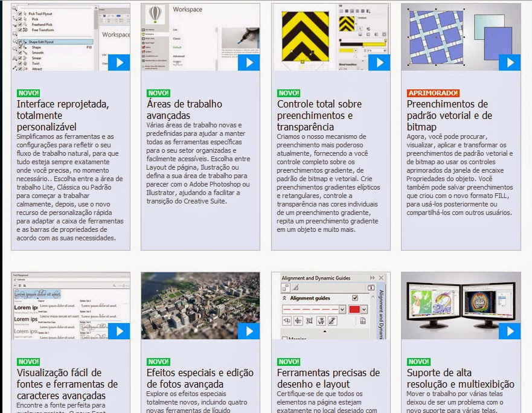Open the guide line style dropdown
This screenshot has width=532, height=413.
[x=342, y=309]
